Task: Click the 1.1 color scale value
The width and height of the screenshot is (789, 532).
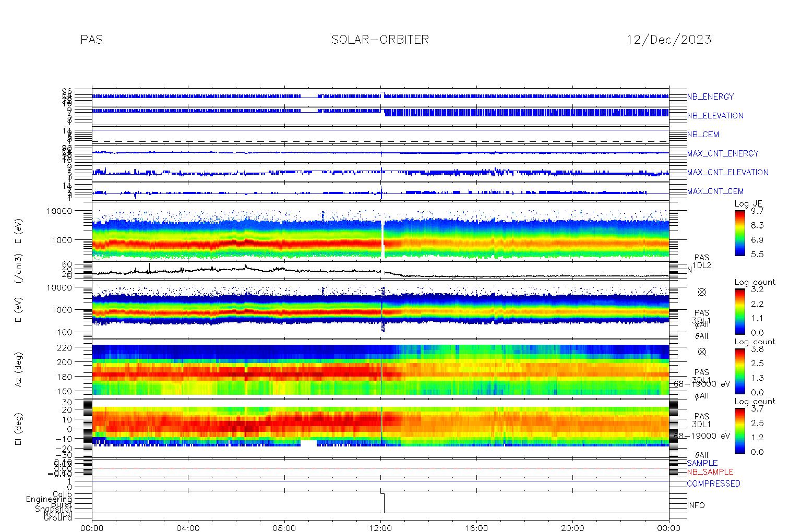Action: pos(757,318)
